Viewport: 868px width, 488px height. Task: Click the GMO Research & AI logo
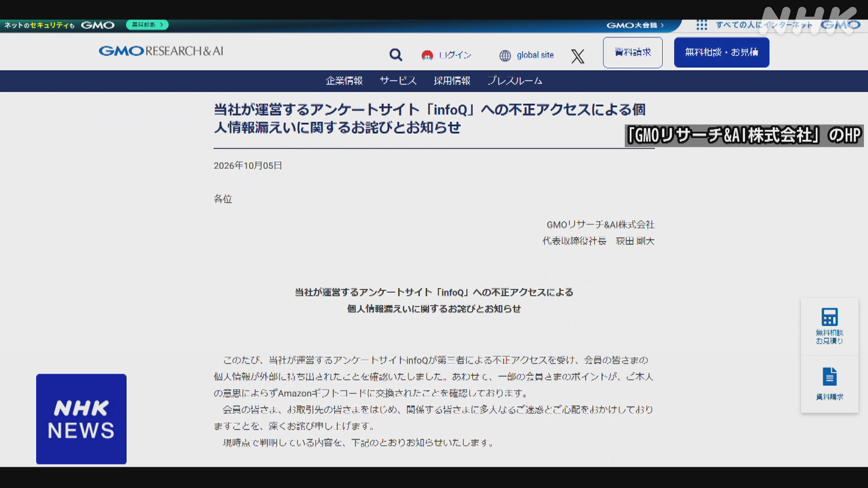161,51
